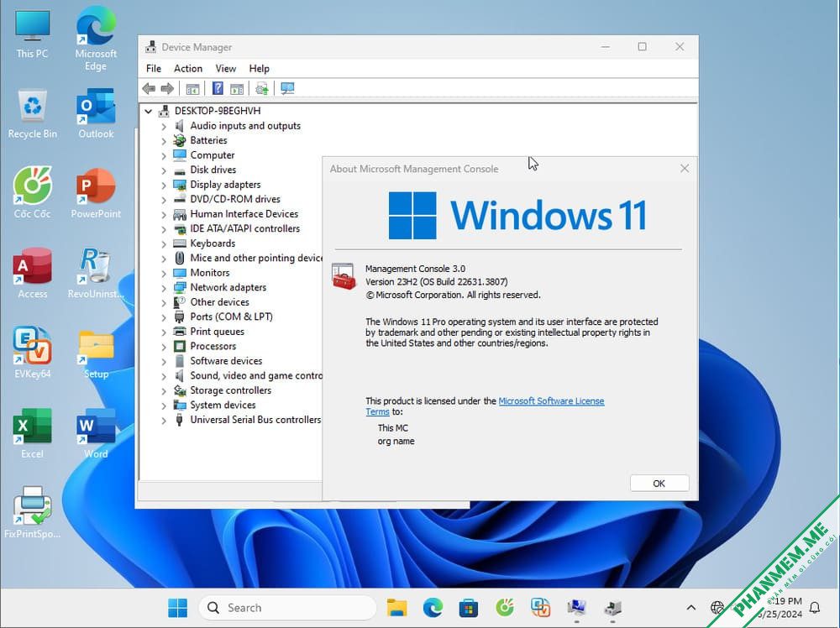Select the Other devices tree item
840x628 pixels.
coord(219,302)
